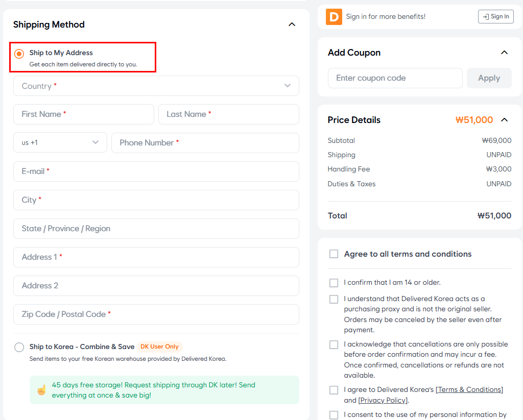This screenshot has width=523, height=420.
Task: Collapse the Price Details section
Action: coord(505,120)
